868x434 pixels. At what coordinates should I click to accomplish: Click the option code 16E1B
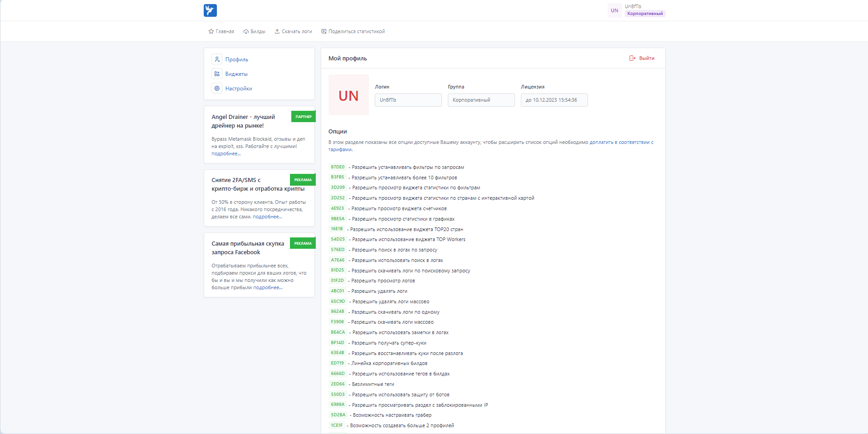(337, 229)
